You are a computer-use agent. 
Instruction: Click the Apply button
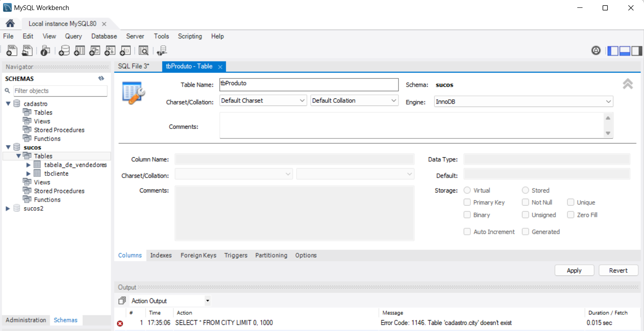coord(574,270)
